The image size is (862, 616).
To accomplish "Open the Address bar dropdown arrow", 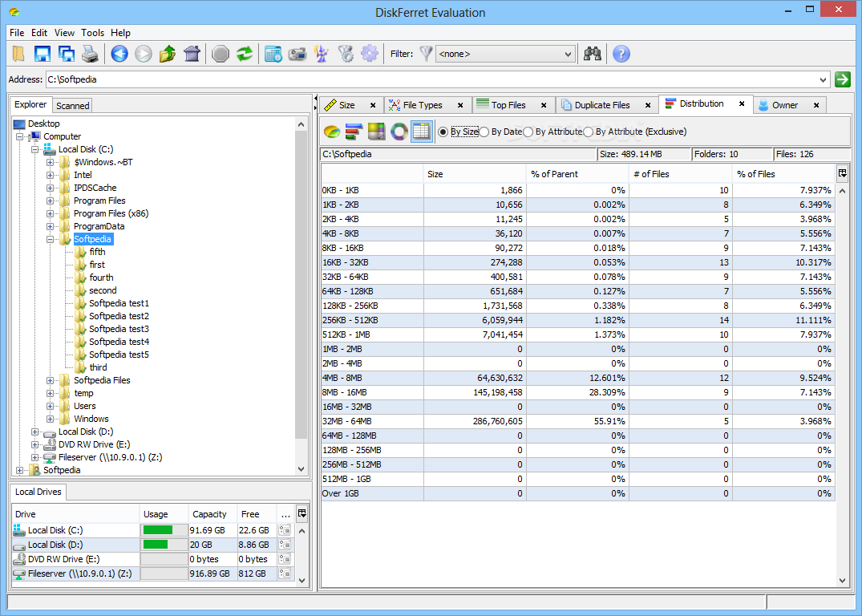I will (823, 79).
